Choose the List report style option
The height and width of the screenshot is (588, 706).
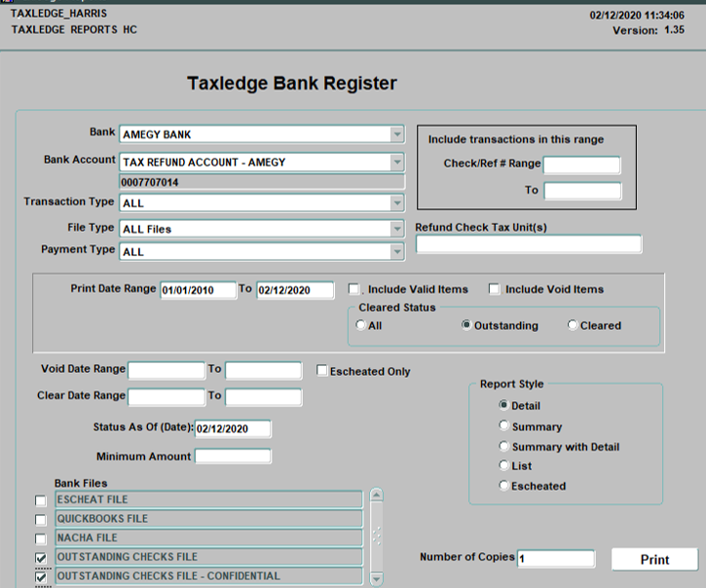click(503, 466)
